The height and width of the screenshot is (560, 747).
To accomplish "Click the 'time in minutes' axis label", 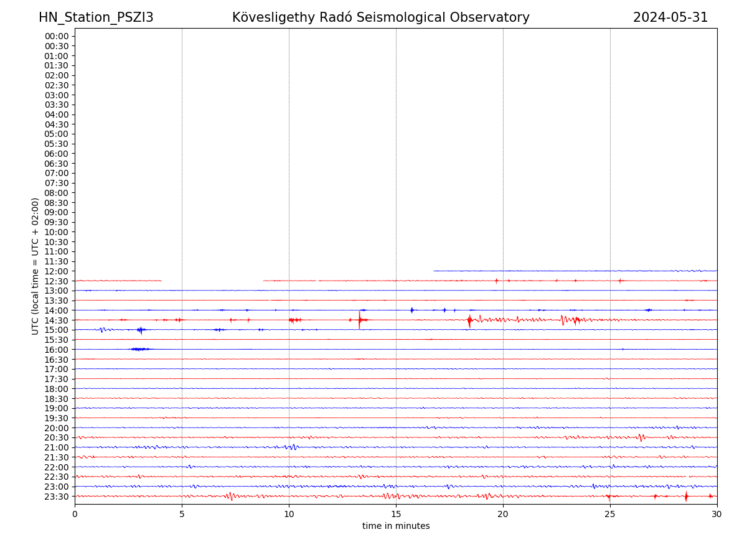I will click(396, 526).
